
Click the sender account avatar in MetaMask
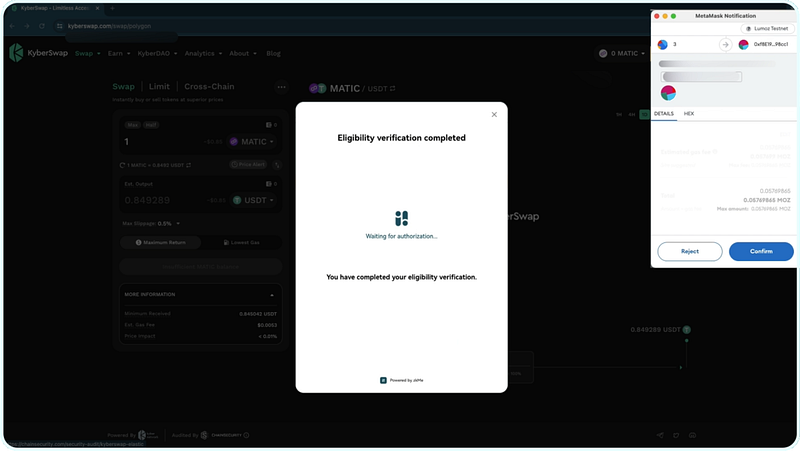(662, 44)
